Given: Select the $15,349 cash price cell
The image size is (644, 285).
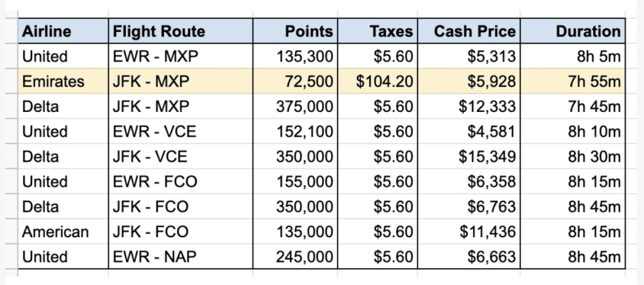Looking at the screenshot, I should [x=469, y=157].
